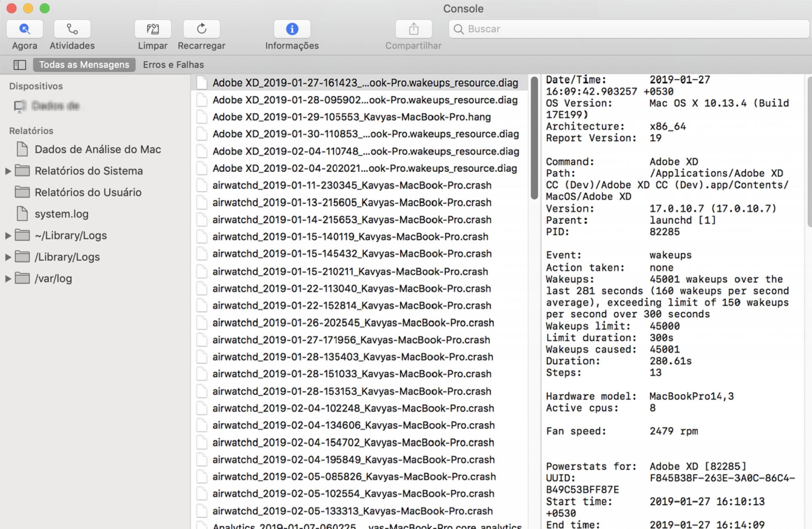Select the Todas as Mensagens filter

pyautogui.click(x=84, y=65)
